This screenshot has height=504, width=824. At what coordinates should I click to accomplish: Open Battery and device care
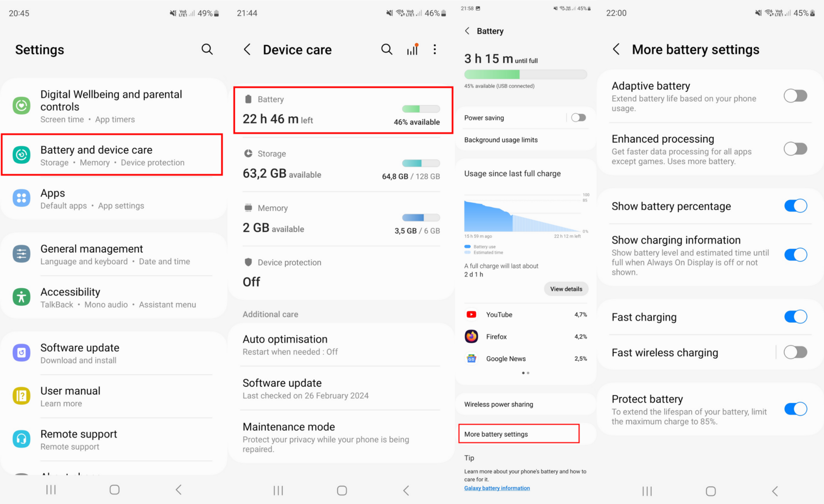(x=112, y=155)
